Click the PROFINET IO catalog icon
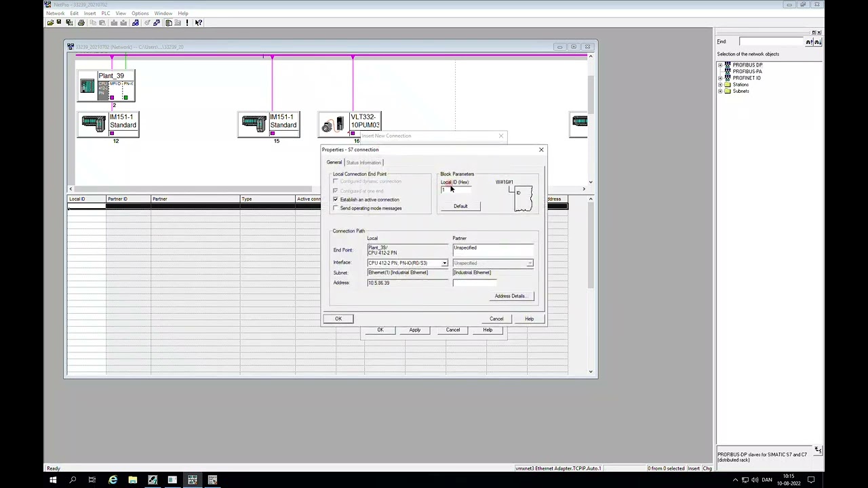 click(x=728, y=78)
